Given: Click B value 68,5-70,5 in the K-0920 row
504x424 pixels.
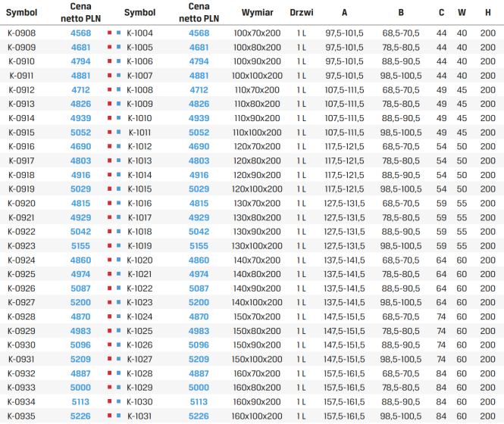Looking at the screenshot, I should coord(401,204).
